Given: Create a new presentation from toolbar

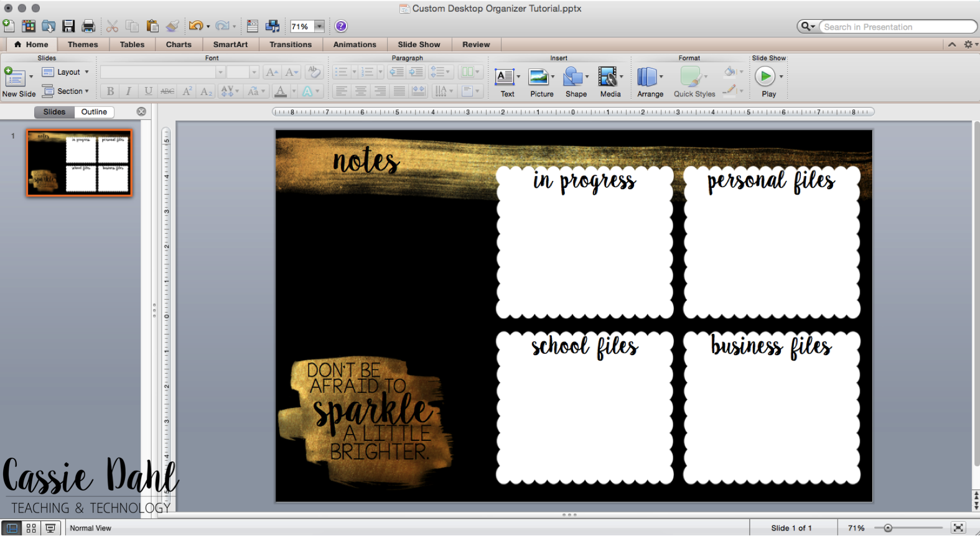Looking at the screenshot, I should point(9,26).
